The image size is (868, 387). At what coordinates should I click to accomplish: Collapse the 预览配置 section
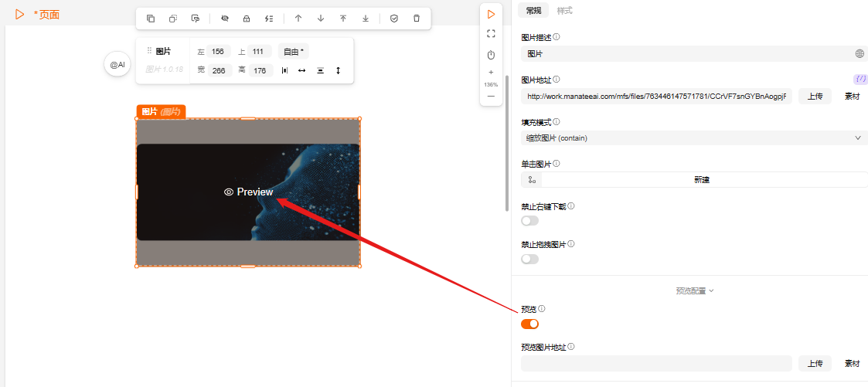[694, 291]
